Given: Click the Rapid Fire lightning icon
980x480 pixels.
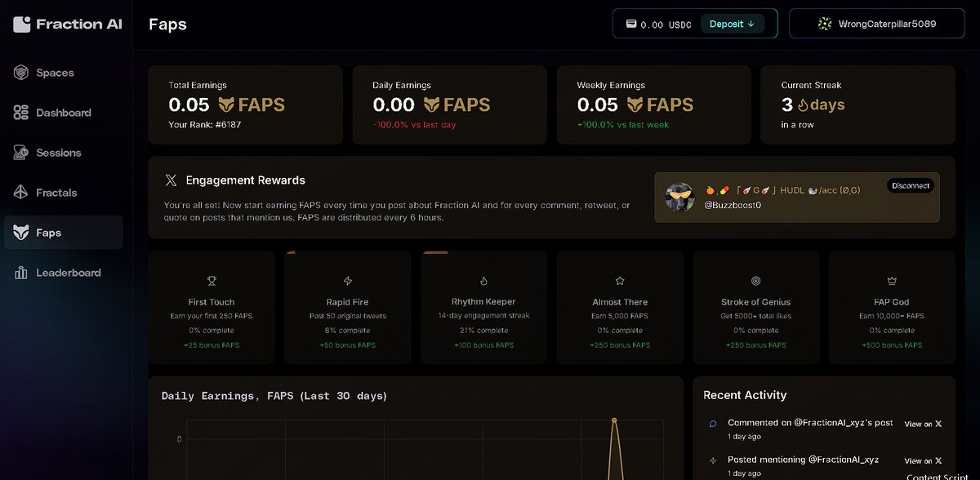Looking at the screenshot, I should click(x=348, y=281).
